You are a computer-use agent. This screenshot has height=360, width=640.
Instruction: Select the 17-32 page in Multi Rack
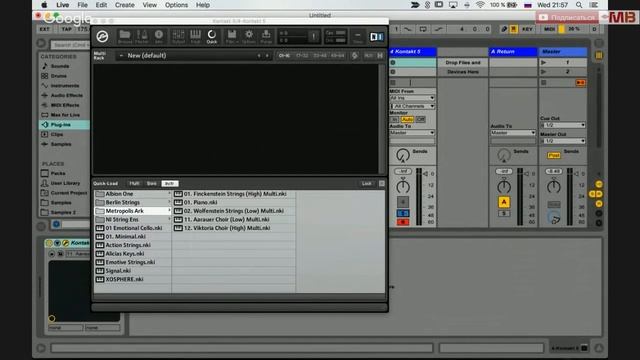(302, 56)
